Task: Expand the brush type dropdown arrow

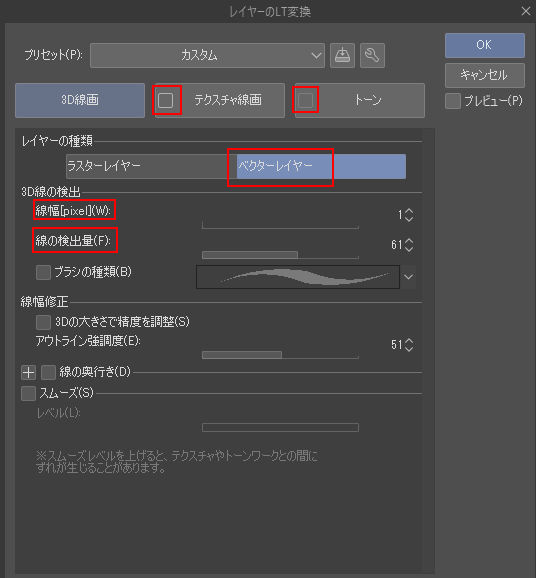Action: (x=408, y=276)
